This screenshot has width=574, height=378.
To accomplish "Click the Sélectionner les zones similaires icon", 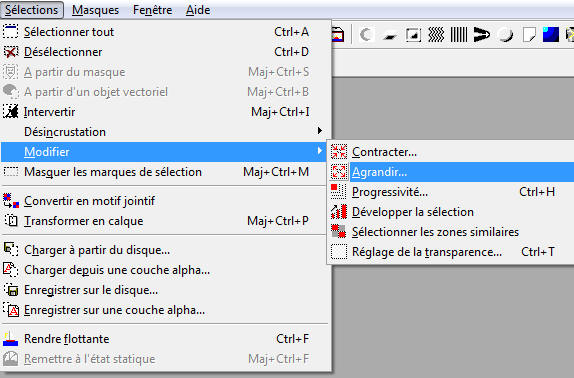I will (339, 232).
